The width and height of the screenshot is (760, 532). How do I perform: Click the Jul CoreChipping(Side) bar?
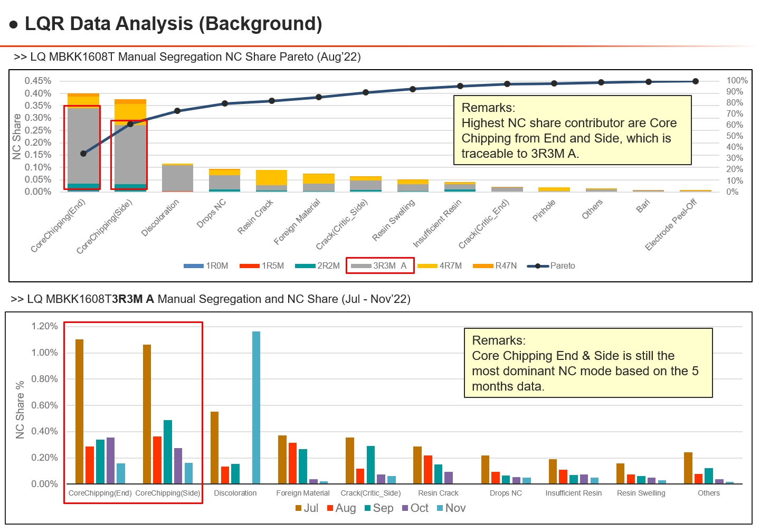coord(147,414)
